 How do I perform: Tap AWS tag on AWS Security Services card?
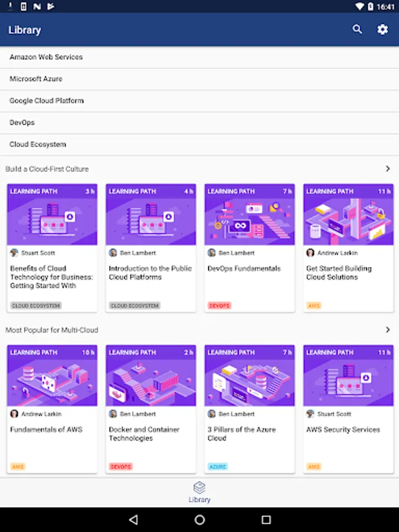tap(314, 467)
